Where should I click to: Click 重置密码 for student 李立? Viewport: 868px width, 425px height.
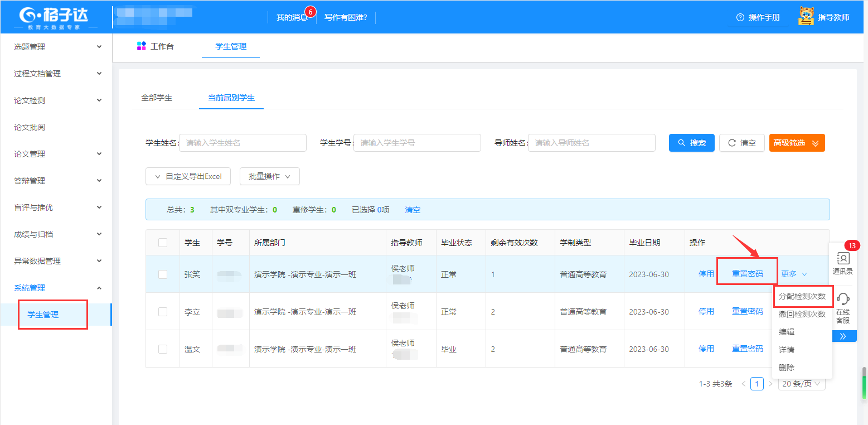click(x=747, y=311)
